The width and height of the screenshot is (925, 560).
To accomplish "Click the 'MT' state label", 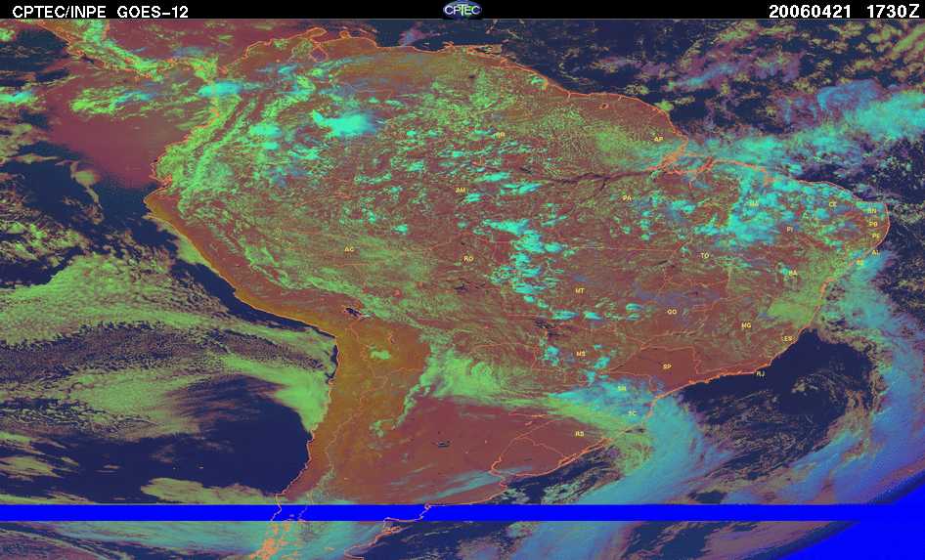I will tap(580, 291).
